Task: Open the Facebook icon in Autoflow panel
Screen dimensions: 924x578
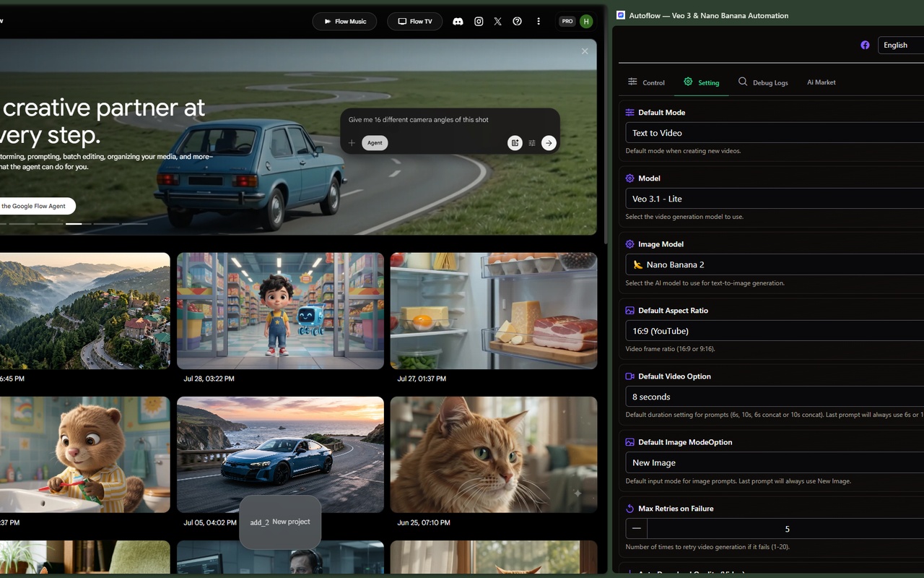Action: pyautogui.click(x=865, y=45)
